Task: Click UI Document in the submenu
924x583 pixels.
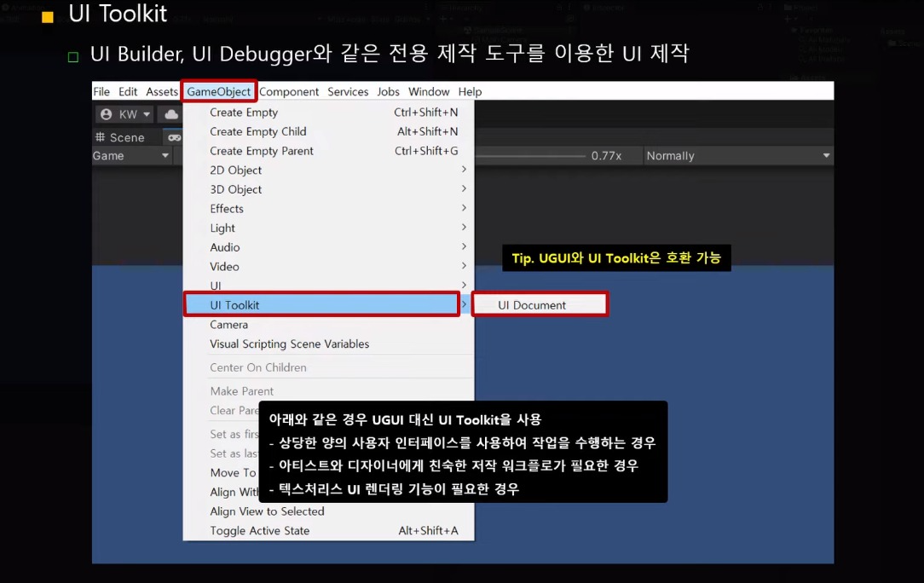Action: pos(540,305)
